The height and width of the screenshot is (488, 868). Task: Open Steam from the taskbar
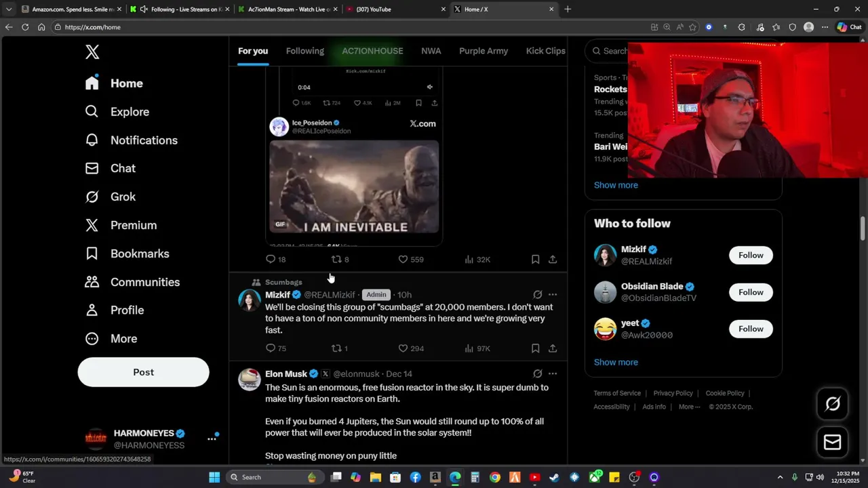pyautogui.click(x=555, y=477)
